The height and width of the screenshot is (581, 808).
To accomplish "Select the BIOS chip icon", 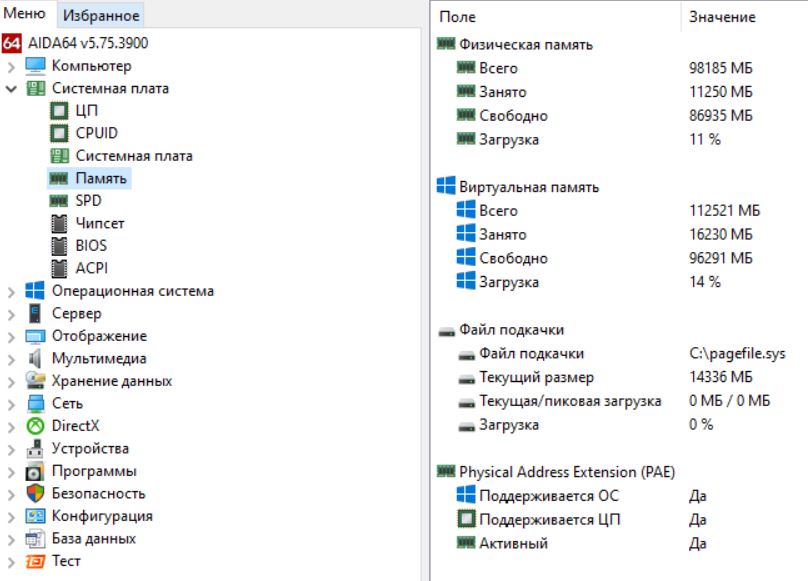I will pos(59,246).
